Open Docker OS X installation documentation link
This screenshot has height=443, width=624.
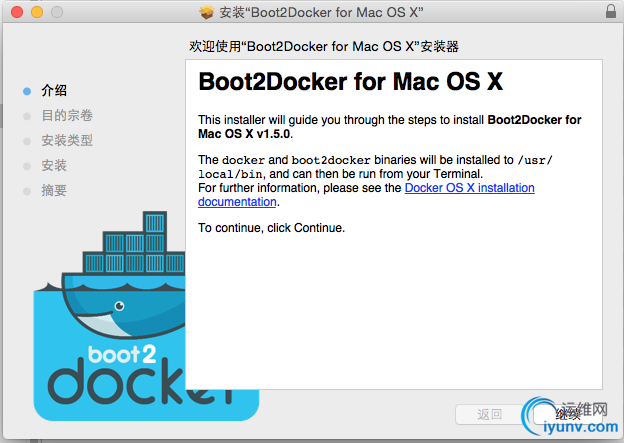tap(366, 195)
